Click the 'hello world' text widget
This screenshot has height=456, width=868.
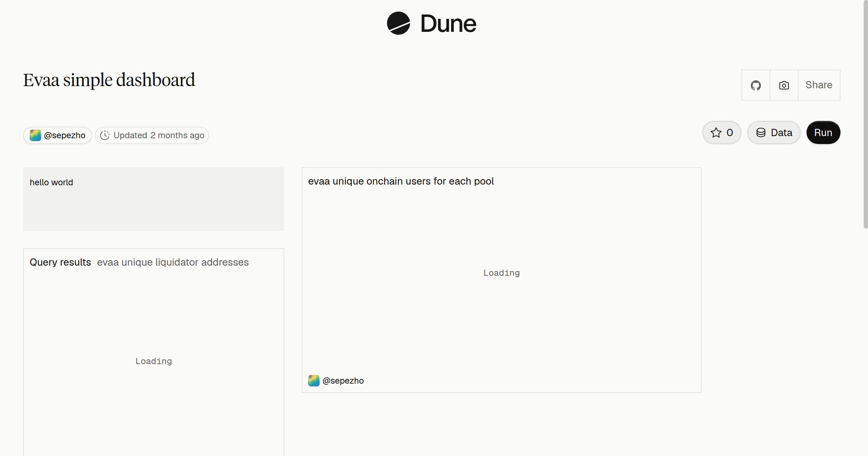[x=154, y=199]
